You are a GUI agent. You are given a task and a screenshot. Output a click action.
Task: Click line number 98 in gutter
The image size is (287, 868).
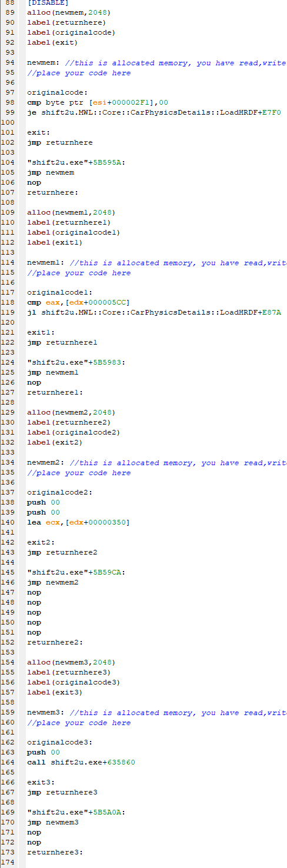(x=8, y=102)
